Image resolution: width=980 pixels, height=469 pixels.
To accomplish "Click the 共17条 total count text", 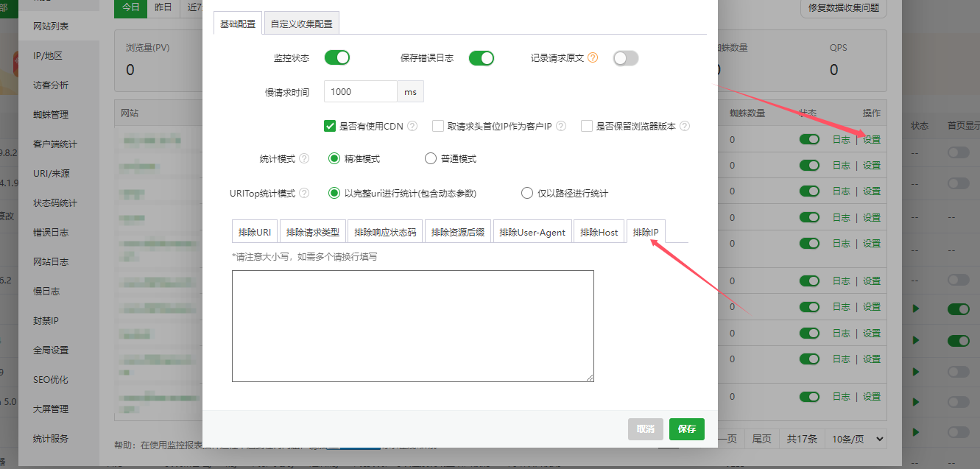I will [802, 439].
